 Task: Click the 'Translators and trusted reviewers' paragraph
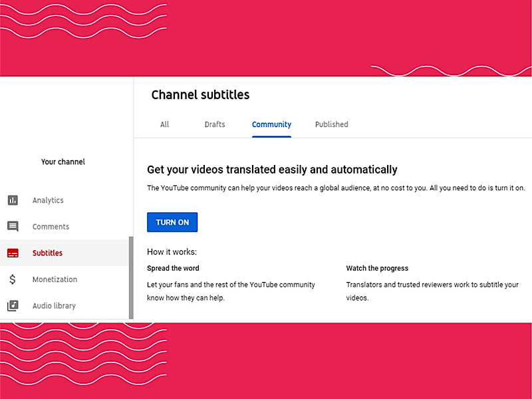pos(432,291)
